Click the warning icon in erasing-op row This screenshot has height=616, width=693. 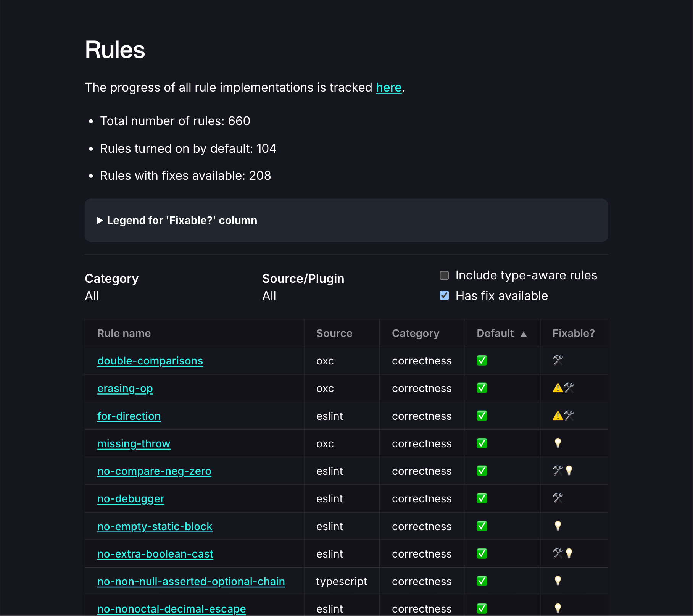tap(558, 388)
